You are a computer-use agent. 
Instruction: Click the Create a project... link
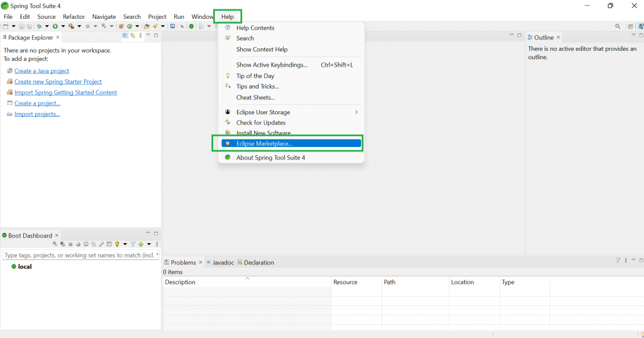pyautogui.click(x=37, y=104)
